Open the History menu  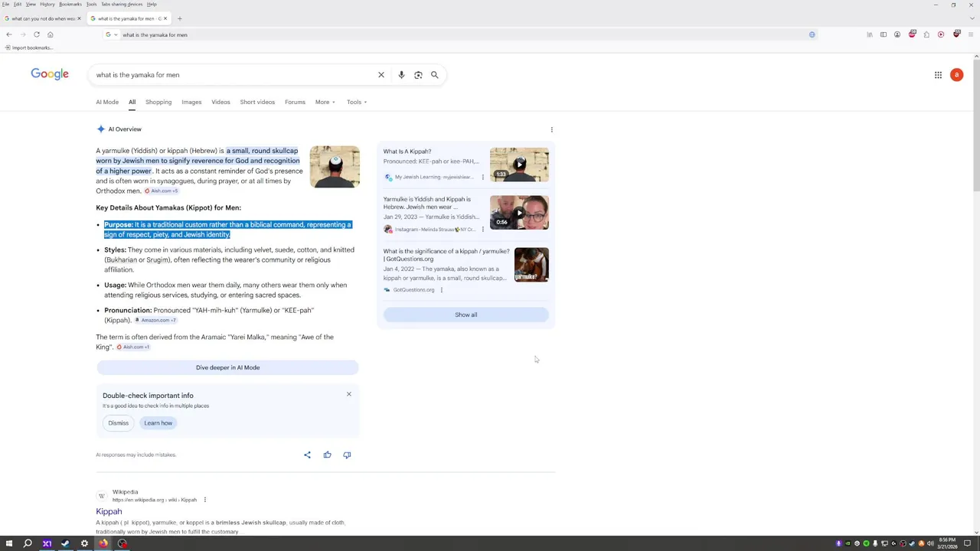point(47,4)
